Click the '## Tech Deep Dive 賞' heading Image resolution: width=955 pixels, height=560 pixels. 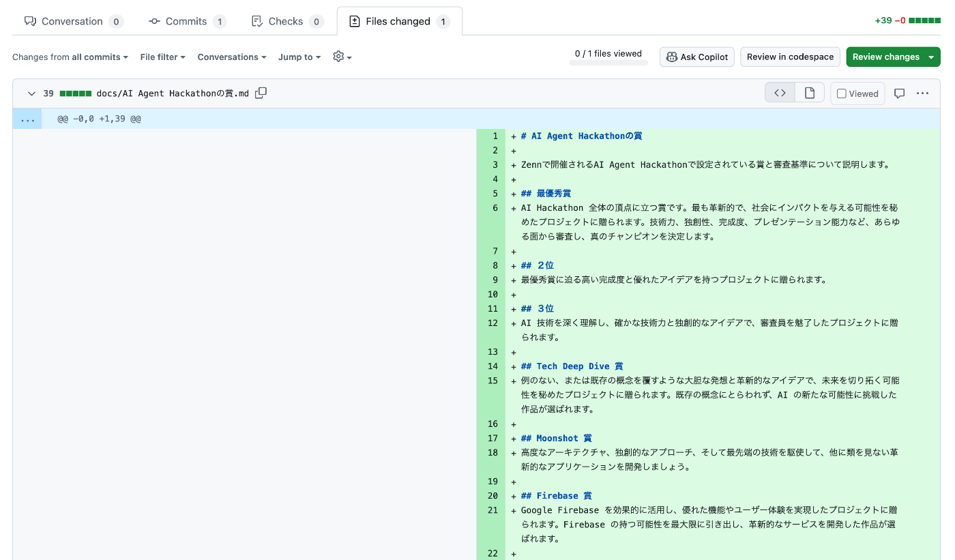(572, 366)
